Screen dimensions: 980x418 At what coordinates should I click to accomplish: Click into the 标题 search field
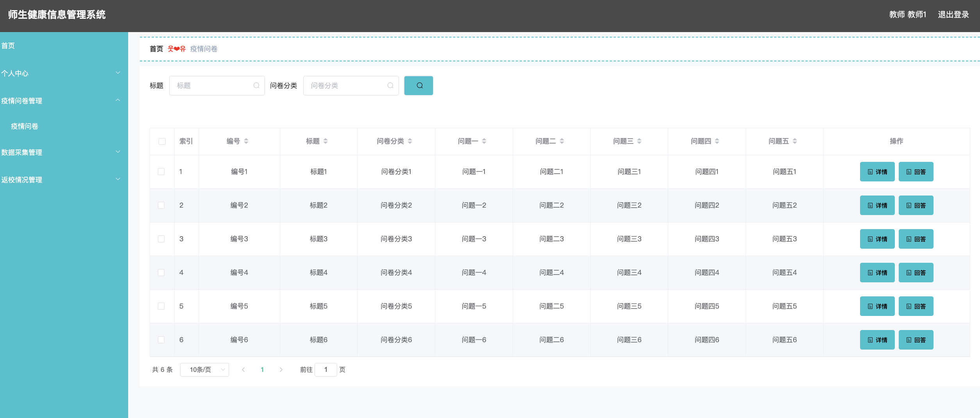[217, 86]
